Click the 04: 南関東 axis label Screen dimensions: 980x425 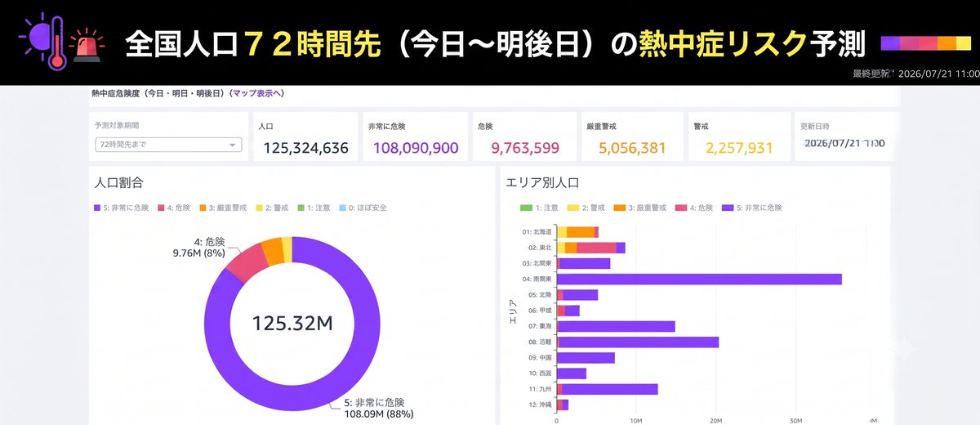[537, 279]
